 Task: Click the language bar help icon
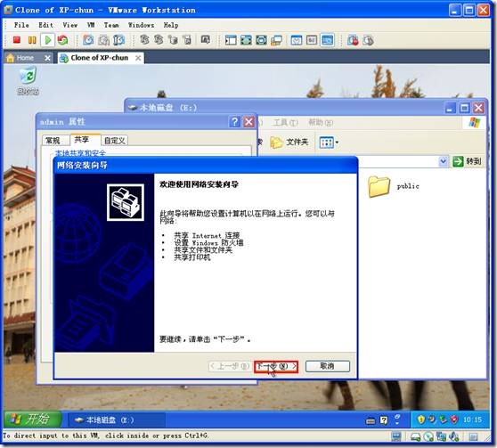(x=384, y=420)
